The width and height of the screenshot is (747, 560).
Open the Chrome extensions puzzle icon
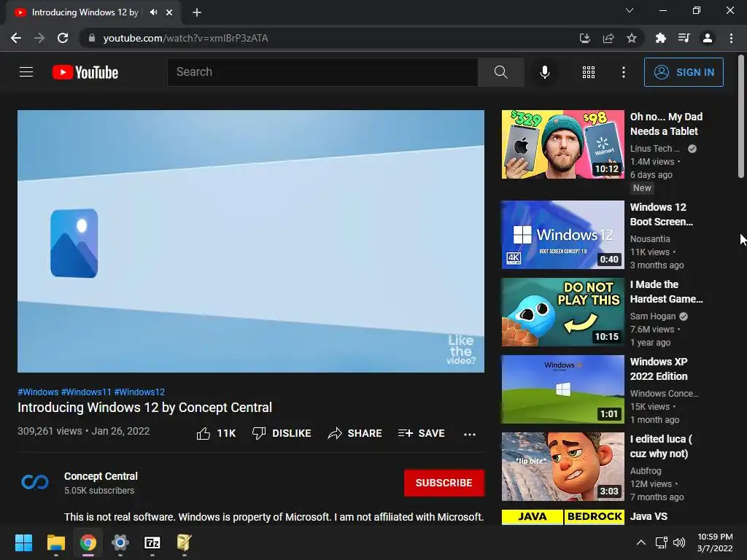click(660, 38)
